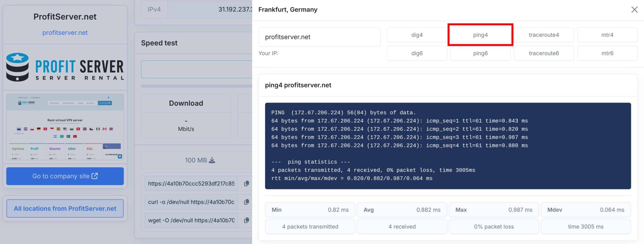Run a traceroute6 test
Image resolution: width=644 pixels, height=244 pixels.
544,53
